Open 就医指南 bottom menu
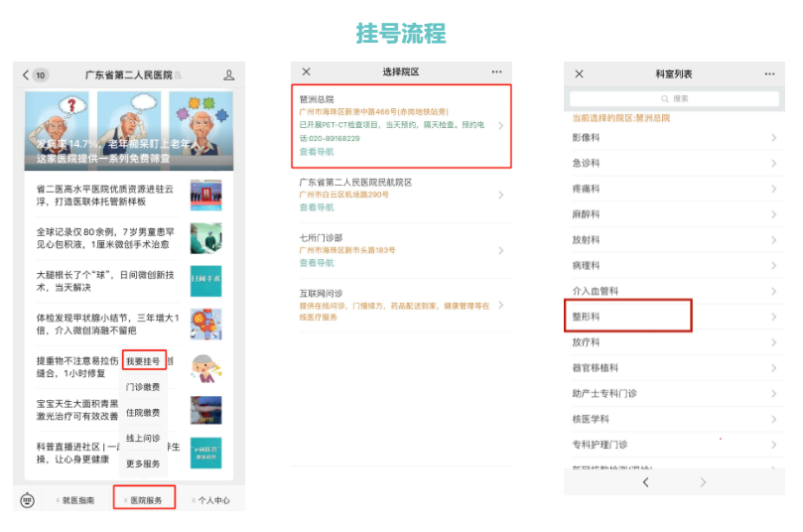This screenshot has height=532, width=803. [75, 500]
